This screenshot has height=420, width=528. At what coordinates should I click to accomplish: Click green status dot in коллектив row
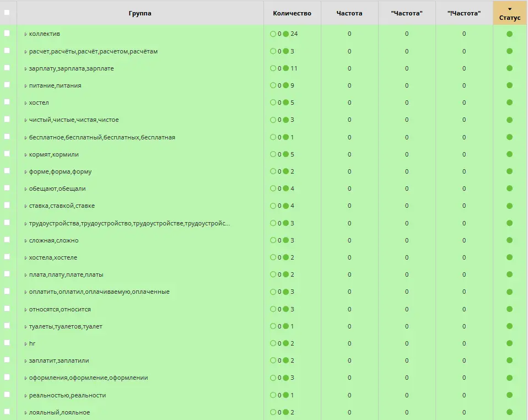click(x=509, y=34)
